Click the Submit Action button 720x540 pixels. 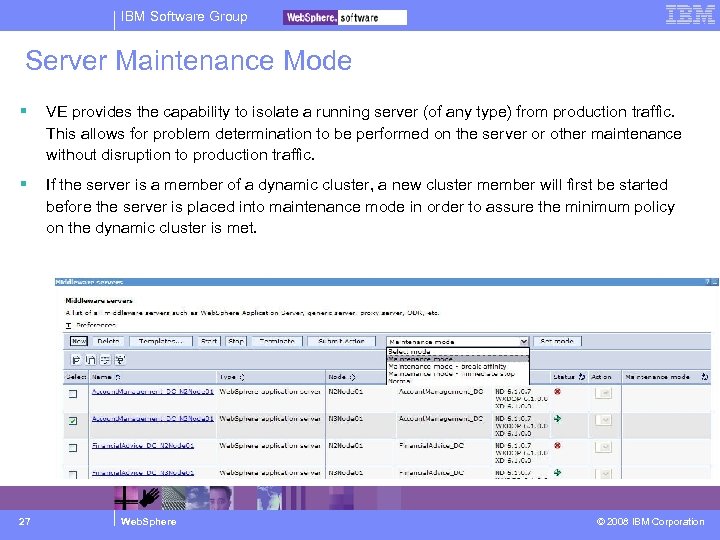pyautogui.click(x=341, y=341)
